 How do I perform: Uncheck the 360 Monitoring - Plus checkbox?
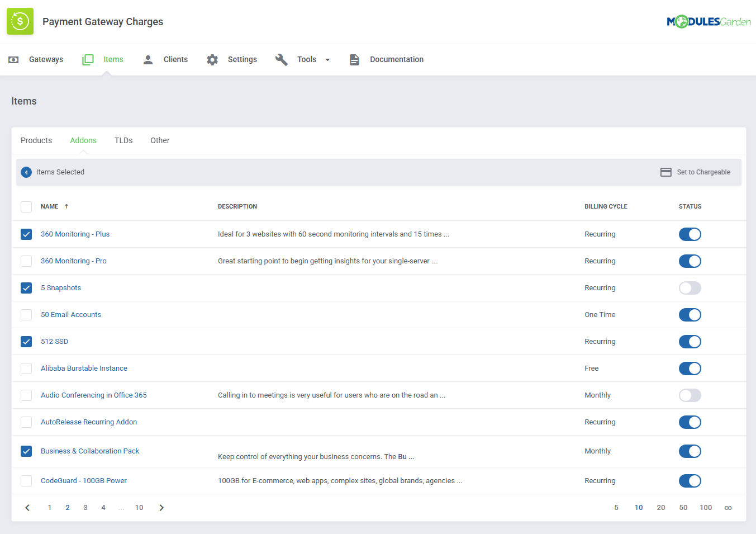pyautogui.click(x=26, y=234)
